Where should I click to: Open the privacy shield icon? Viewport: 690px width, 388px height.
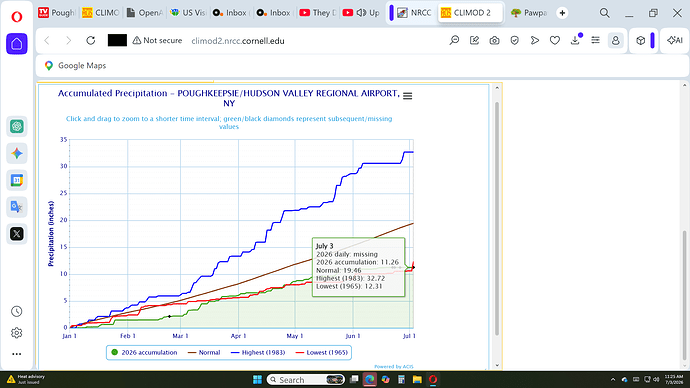point(514,40)
